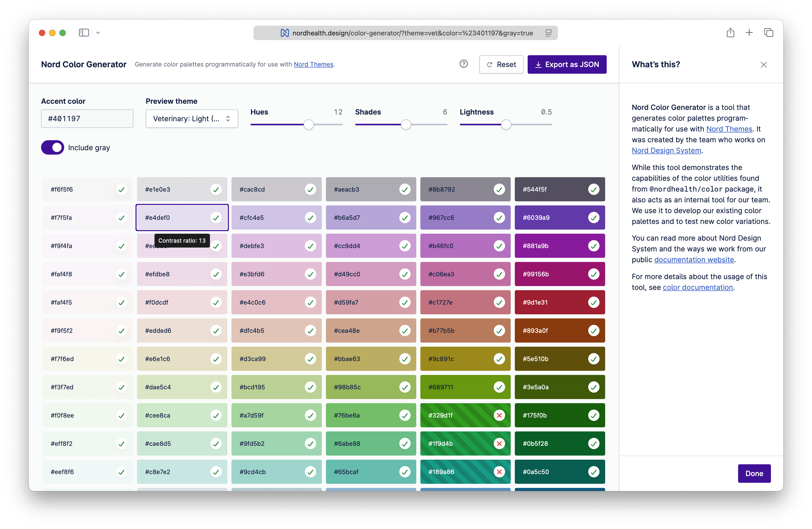
Task: Click the checkmark icon on #0b5f28
Action: 594,444
